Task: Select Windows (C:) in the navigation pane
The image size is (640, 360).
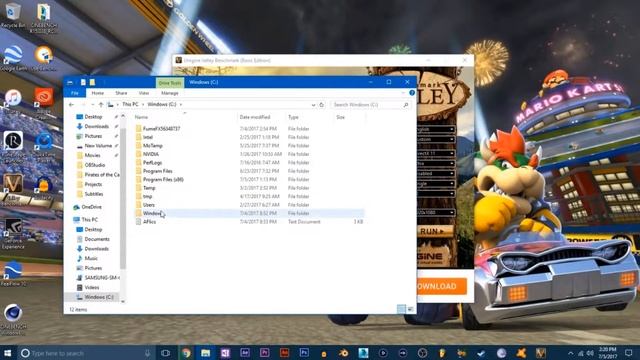Action: click(99, 297)
